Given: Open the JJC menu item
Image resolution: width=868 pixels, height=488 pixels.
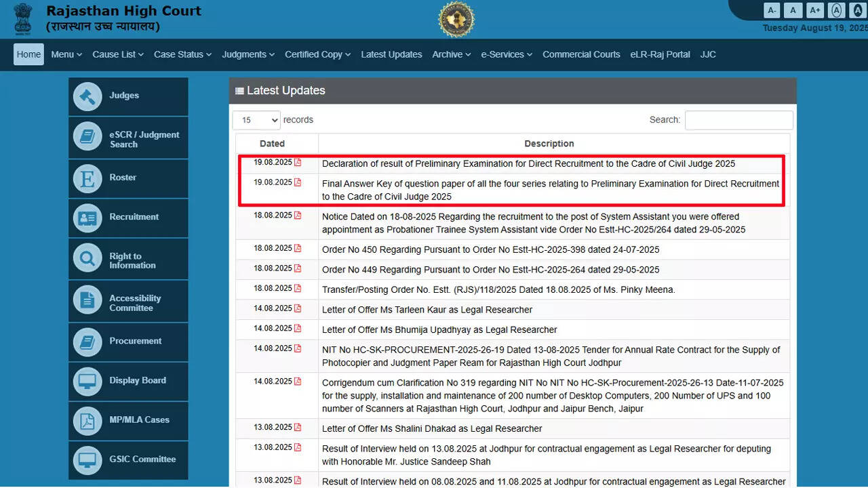Looking at the screenshot, I should tap(708, 54).
